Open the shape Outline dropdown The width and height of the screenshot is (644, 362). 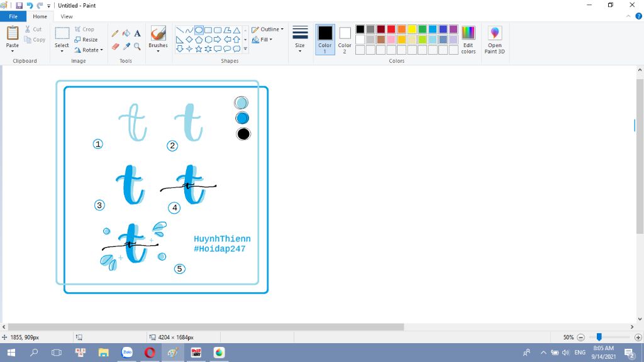coord(267,30)
